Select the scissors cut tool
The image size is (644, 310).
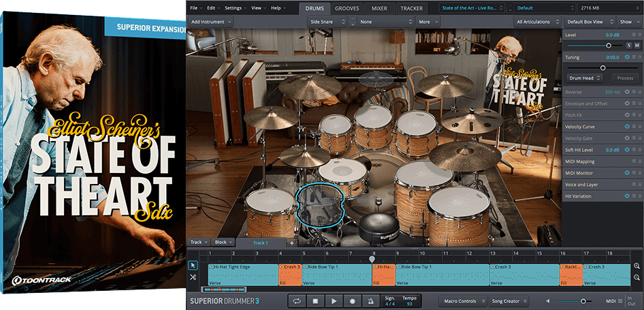coord(193,277)
